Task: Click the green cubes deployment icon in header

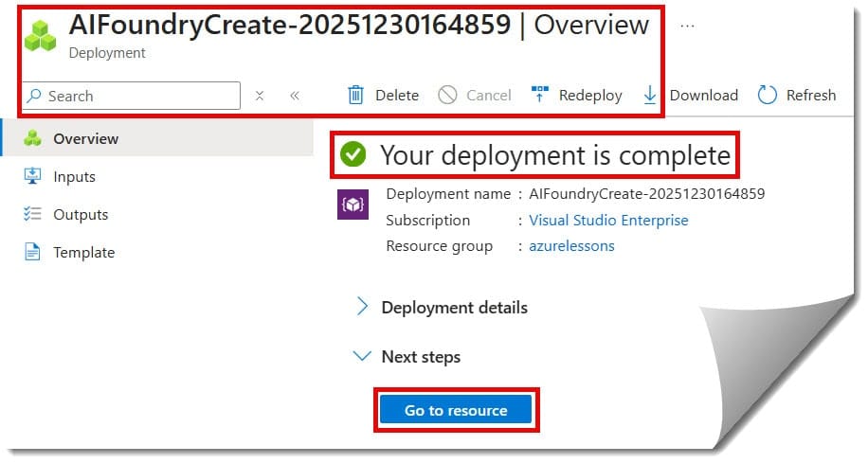Action: click(x=40, y=36)
